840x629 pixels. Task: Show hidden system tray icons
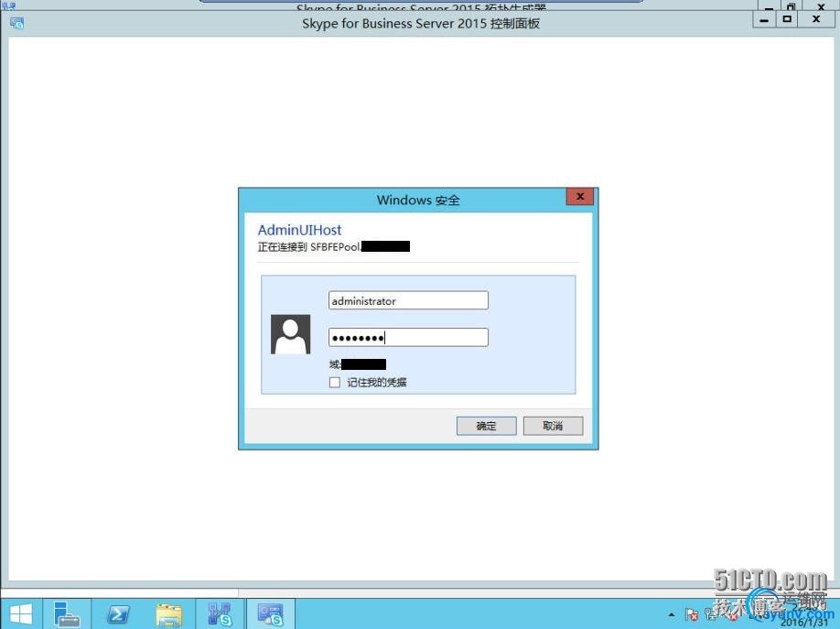pyautogui.click(x=672, y=614)
